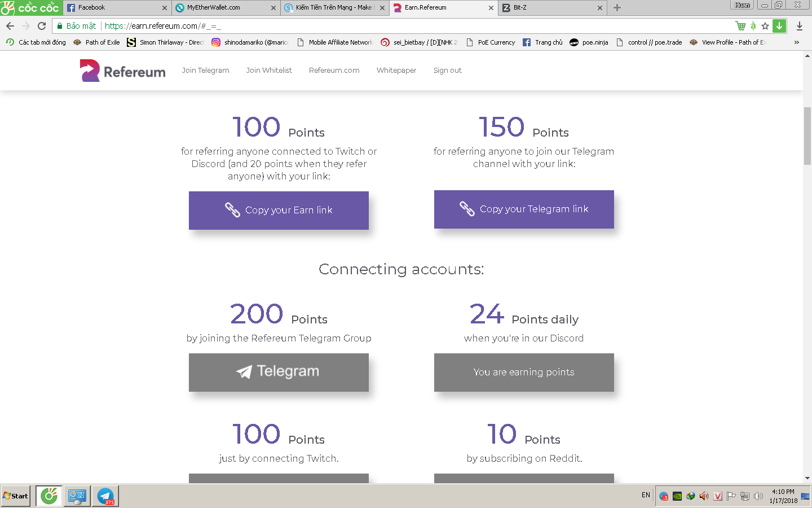Click the Bảo mật secure lock indicator
The width and height of the screenshot is (812, 508).
pyautogui.click(x=77, y=26)
